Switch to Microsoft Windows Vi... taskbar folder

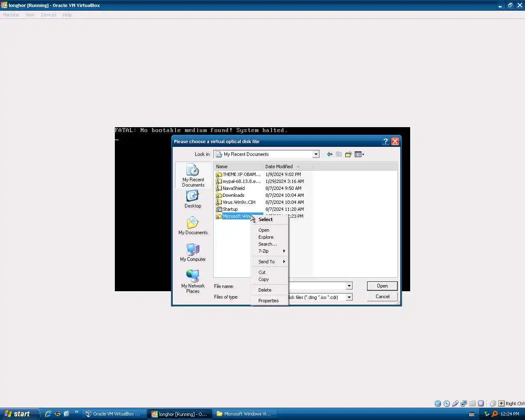(x=245, y=414)
